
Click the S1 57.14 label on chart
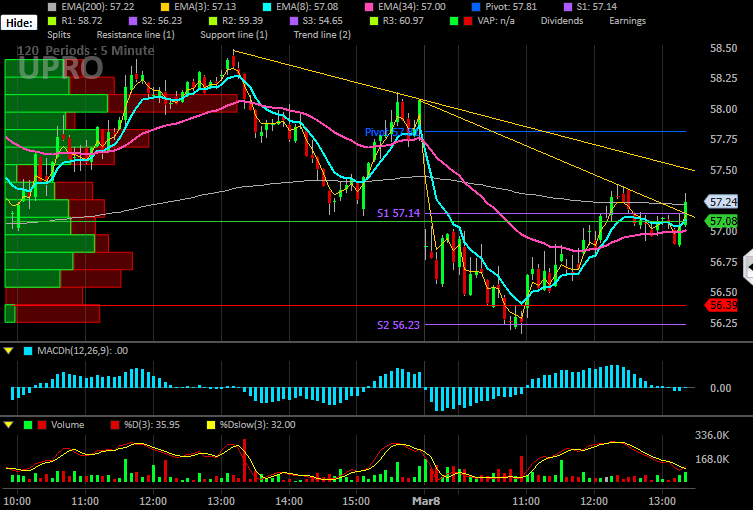[398, 213]
